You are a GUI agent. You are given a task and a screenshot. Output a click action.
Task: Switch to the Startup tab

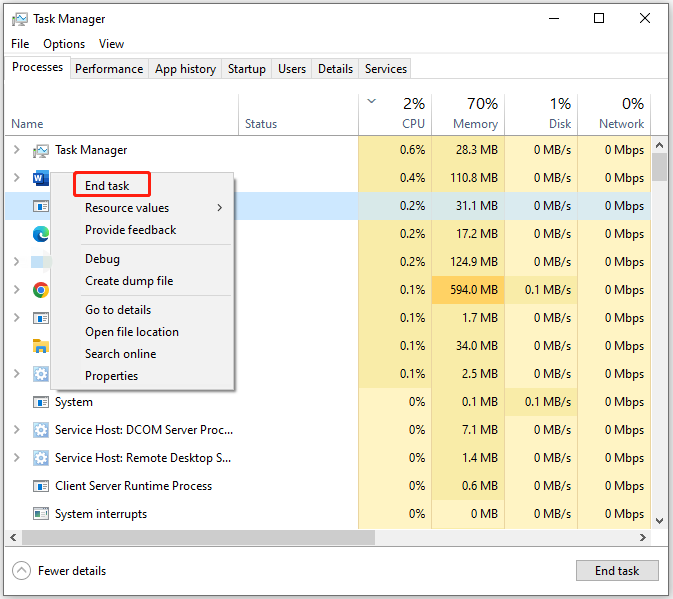(x=247, y=69)
